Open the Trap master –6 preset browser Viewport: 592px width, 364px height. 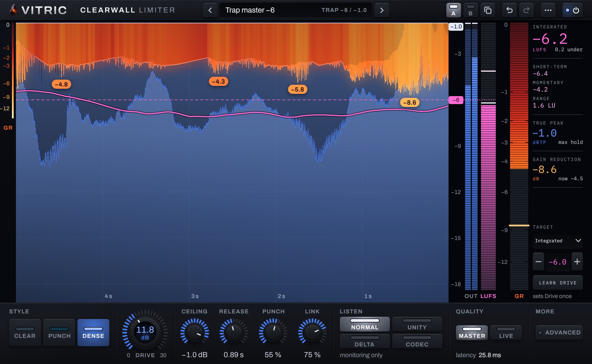click(x=296, y=10)
